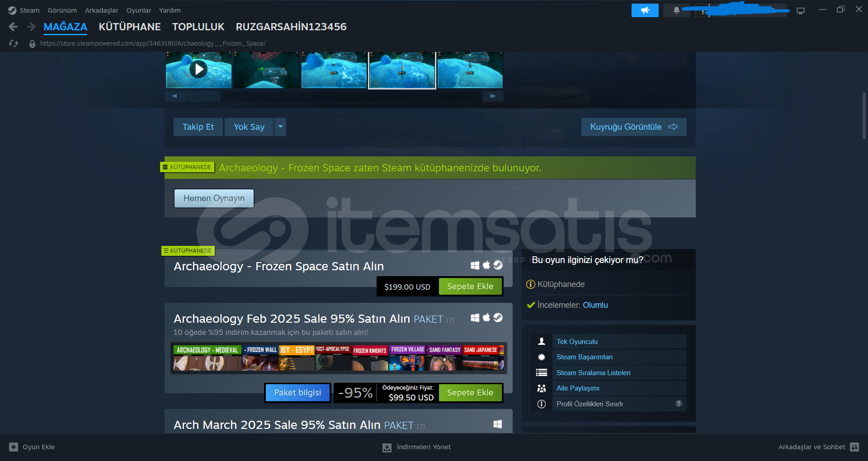Open Paket bilgisi button

[x=297, y=393]
